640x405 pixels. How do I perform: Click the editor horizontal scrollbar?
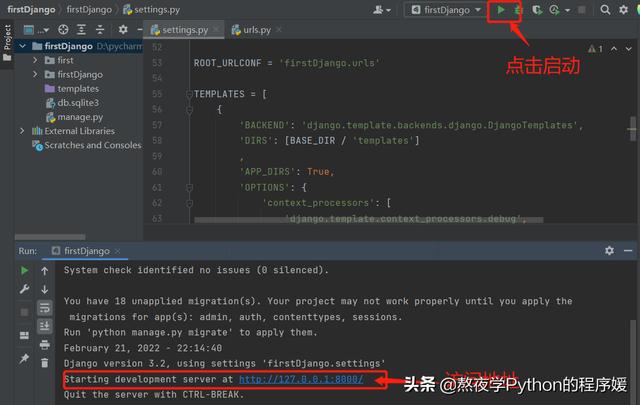(x=369, y=220)
